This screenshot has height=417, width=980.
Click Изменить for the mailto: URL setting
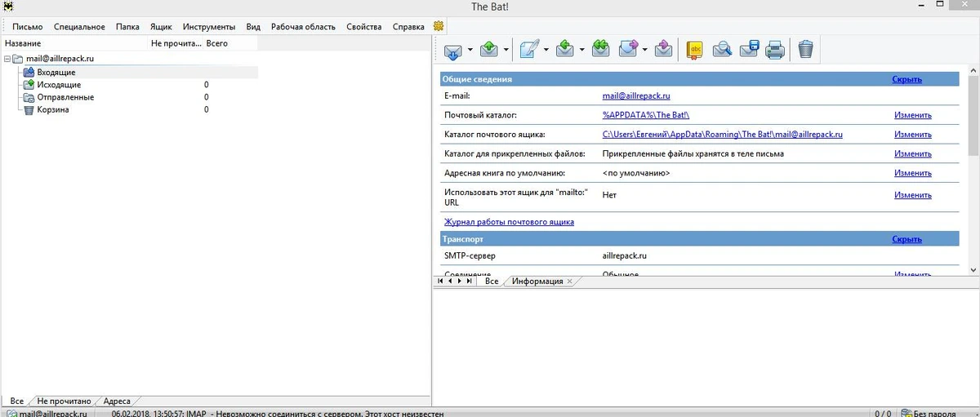pos(912,195)
